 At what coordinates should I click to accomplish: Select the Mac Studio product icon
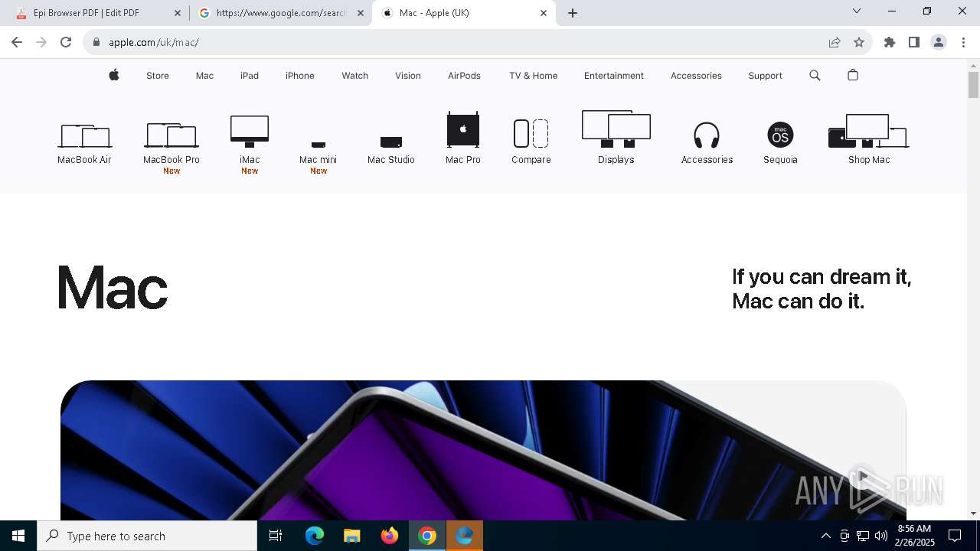tap(391, 142)
